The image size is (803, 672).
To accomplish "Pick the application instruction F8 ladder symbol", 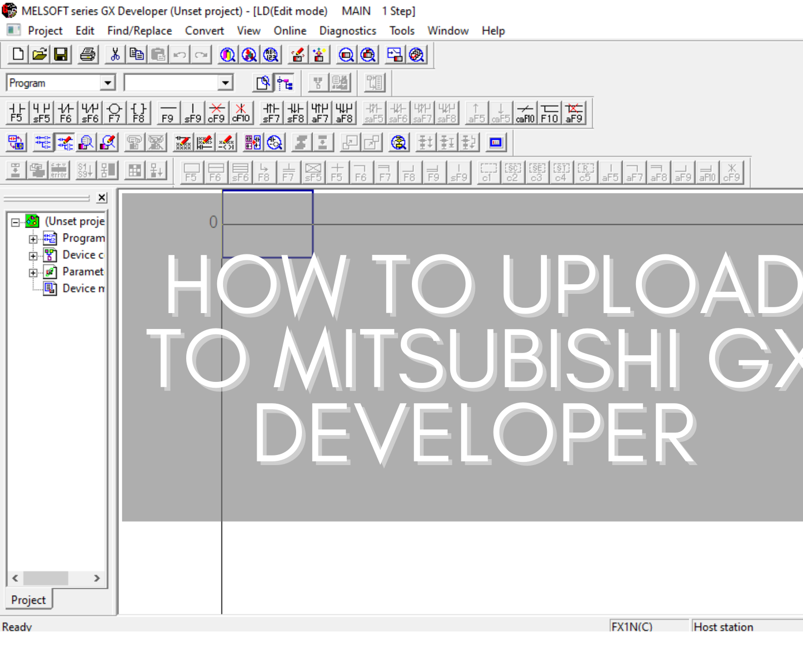I will pos(138,111).
